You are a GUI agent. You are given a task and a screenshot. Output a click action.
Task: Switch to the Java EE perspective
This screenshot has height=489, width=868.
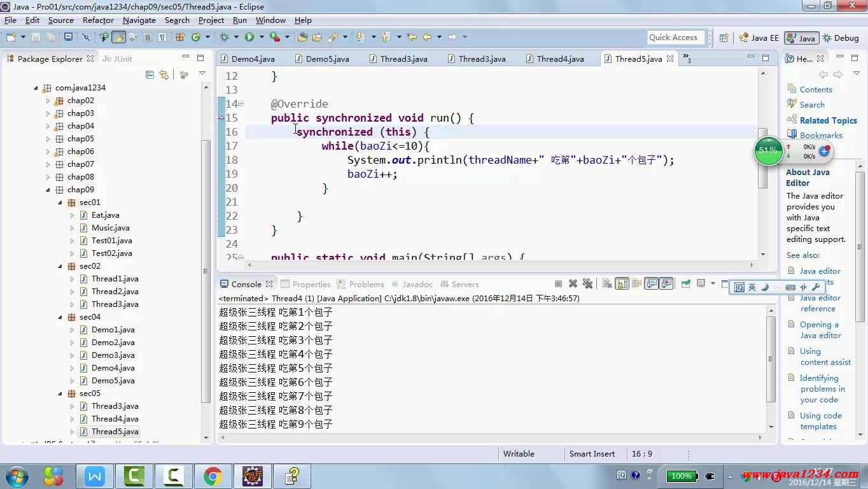click(x=759, y=38)
